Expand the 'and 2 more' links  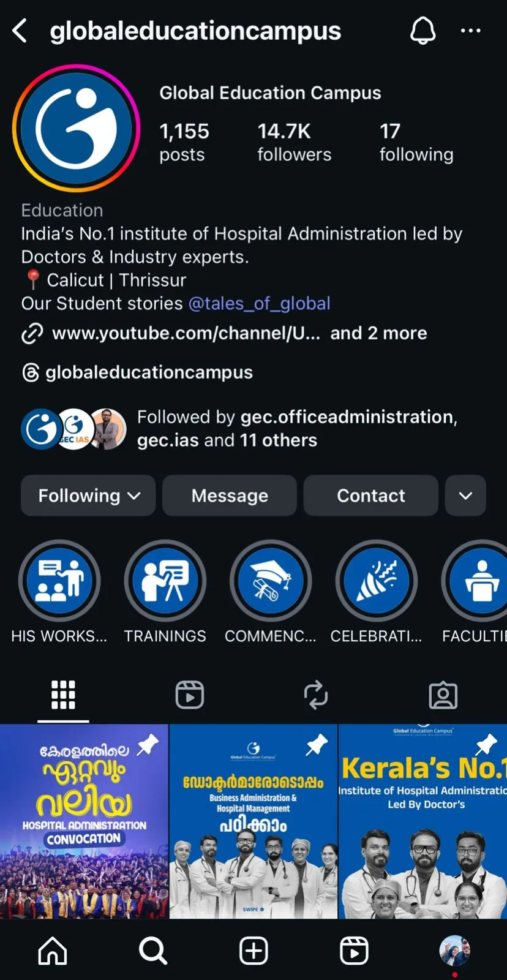pos(378,333)
